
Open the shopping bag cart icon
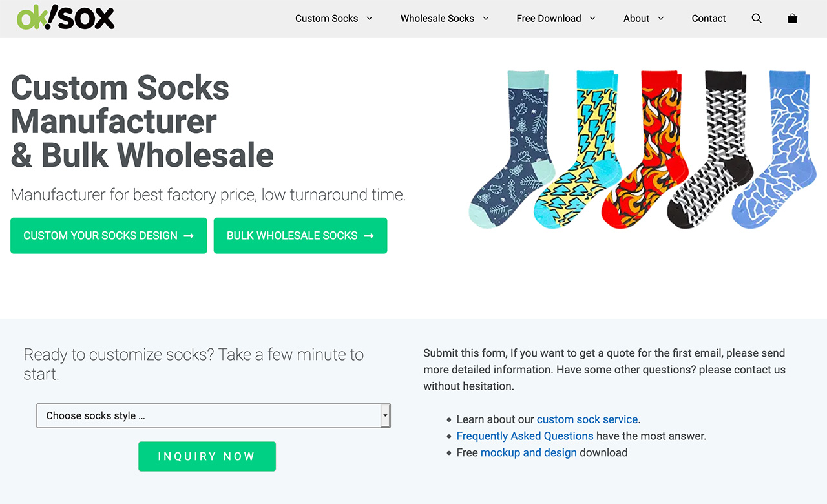tap(792, 19)
